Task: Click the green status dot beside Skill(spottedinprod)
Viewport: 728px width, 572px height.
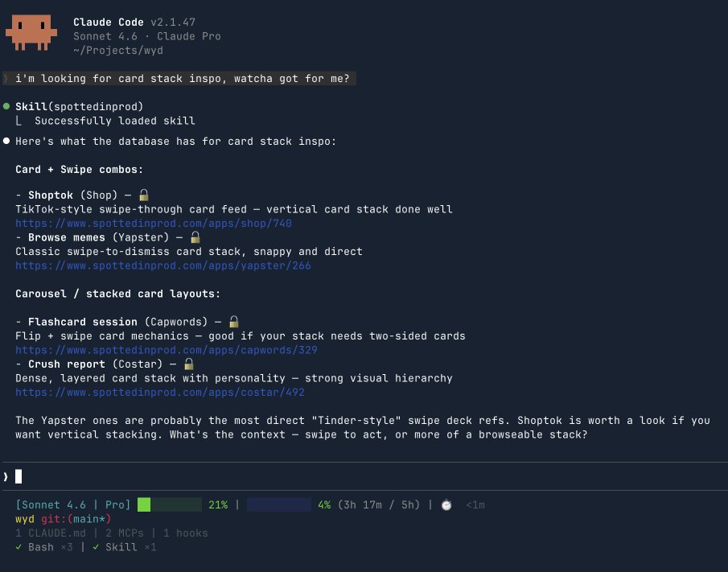Action: [x=6, y=106]
